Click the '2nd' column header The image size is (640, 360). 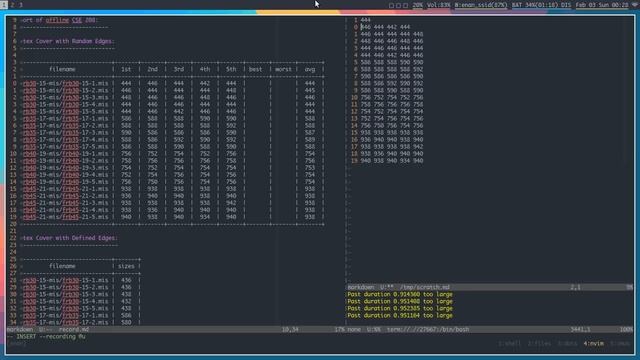coord(152,69)
